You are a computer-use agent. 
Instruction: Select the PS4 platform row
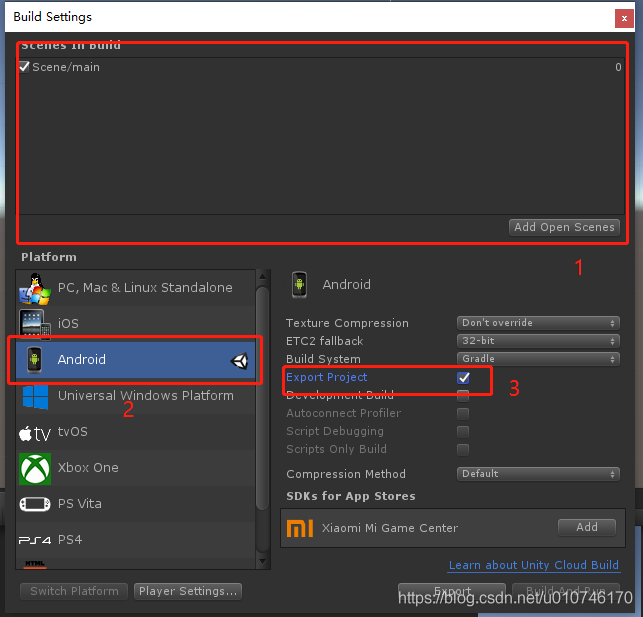(136, 540)
